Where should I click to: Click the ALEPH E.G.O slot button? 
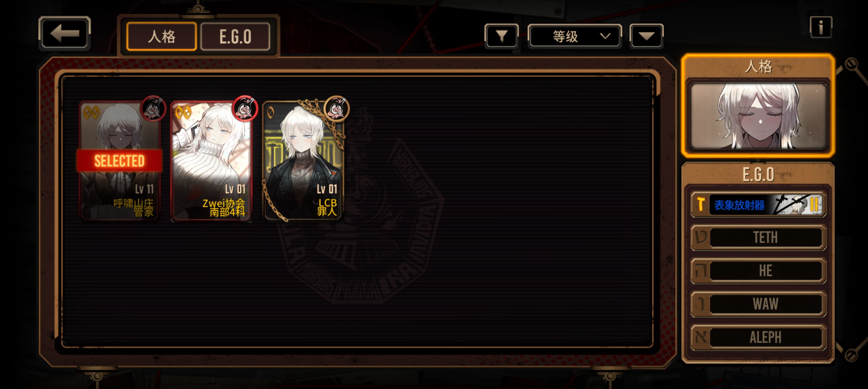758,337
